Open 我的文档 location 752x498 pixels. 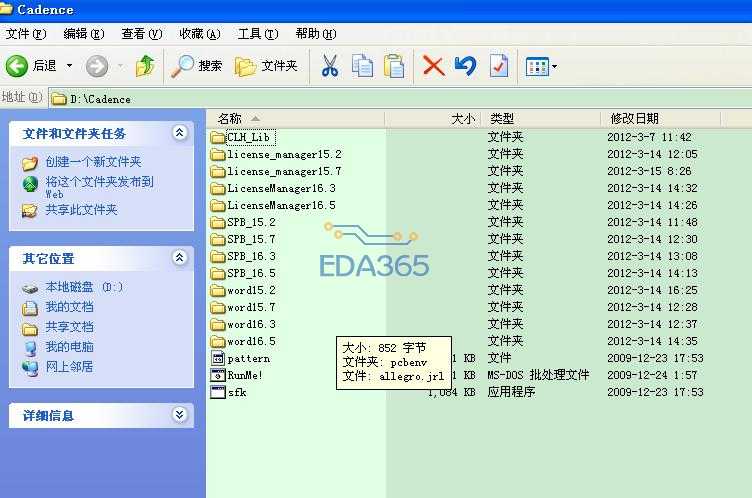pos(69,307)
